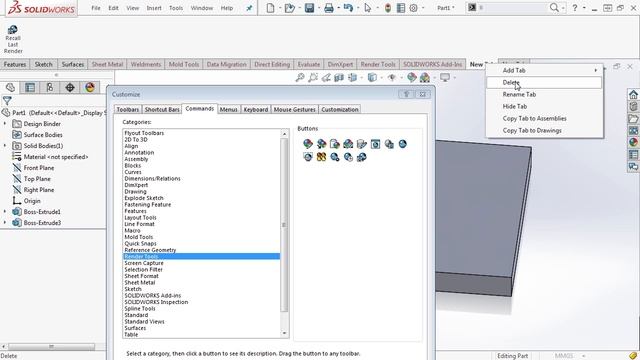Image resolution: width=640 pixels, height=360 pixels.
Task: Open the search type dropdown arrow
Action: coord(563,8)
